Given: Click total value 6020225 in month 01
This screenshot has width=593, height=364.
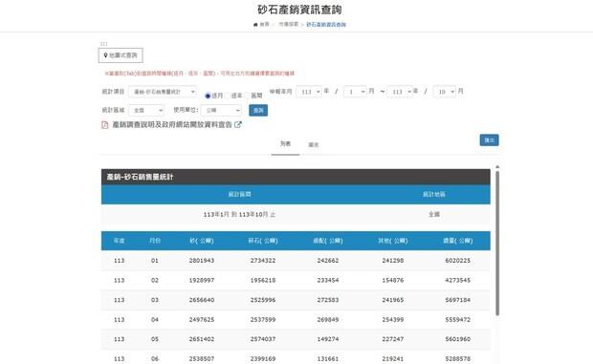Looking at the screenshot, I should pyautogui.click(x=458, y=261).
